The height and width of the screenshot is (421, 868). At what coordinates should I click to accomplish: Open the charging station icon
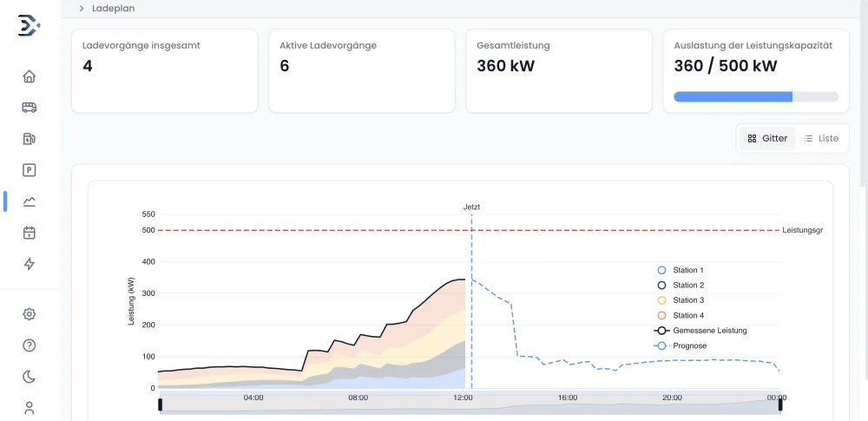(30, 139)
